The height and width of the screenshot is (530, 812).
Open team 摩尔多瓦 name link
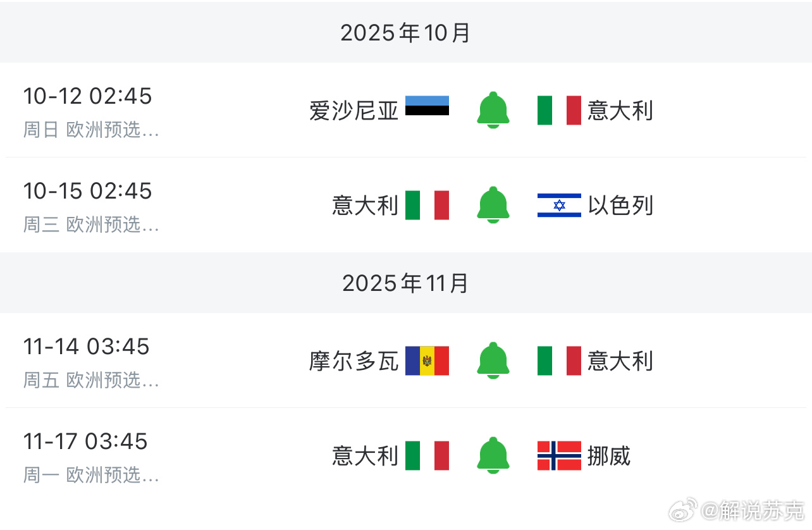354,361
